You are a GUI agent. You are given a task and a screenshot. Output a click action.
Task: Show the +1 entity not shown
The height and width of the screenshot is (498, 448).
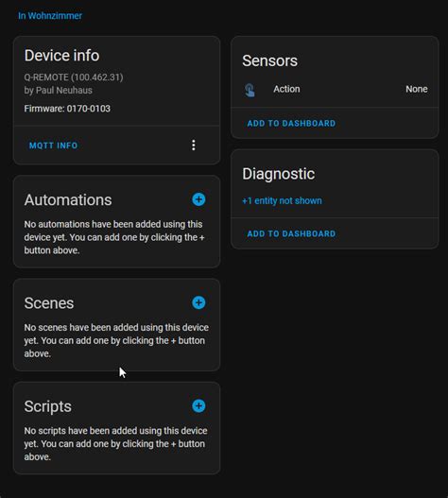(x=282, y=200)
